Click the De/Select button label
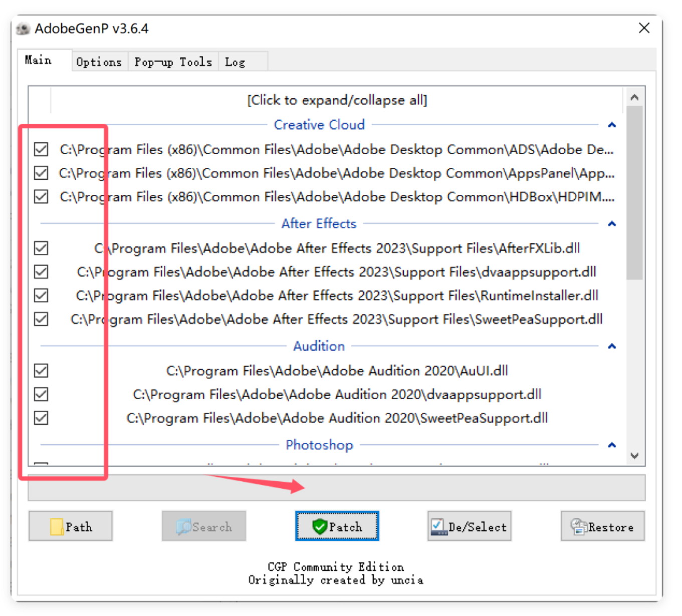The width and height of the screenshot is (682, 616). pos(478,527)
